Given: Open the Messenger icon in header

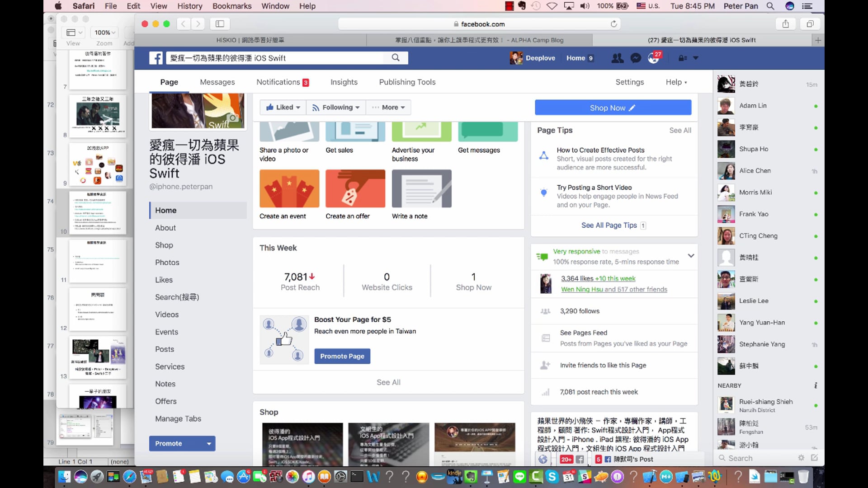Looking at the screenshot, I should 636,58.
